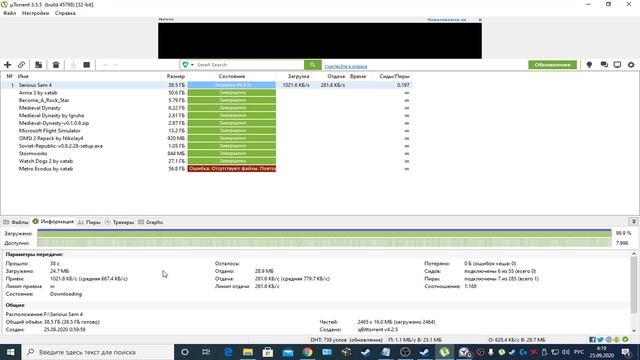
Task: Click the lightbulb tips icon in toolbar
Action: (589, 65)
